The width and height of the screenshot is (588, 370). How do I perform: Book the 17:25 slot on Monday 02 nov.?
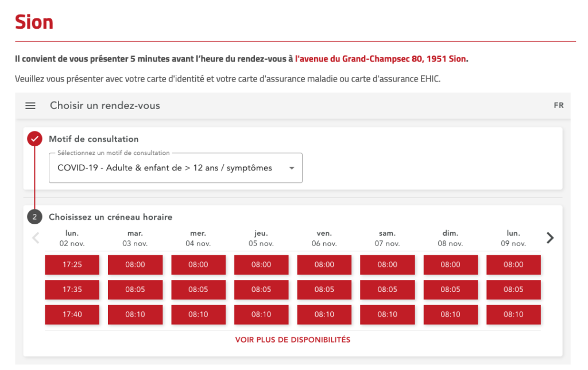(72, 265)
